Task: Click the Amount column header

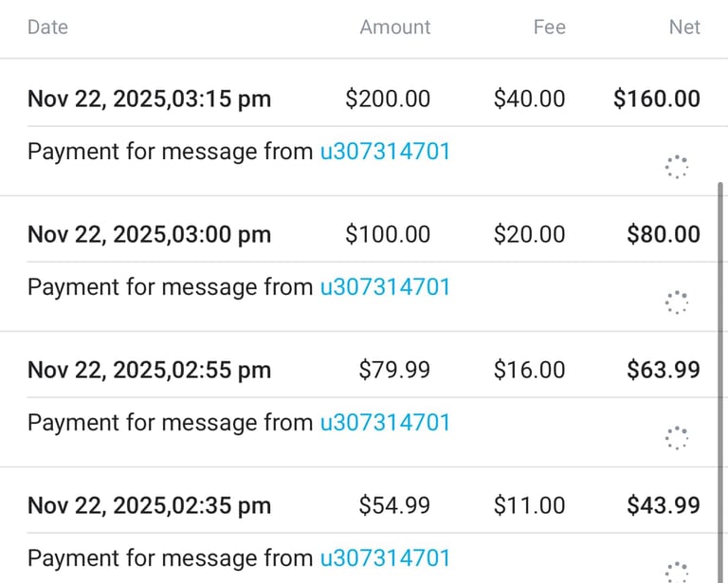Action: (x=395, y=27)
